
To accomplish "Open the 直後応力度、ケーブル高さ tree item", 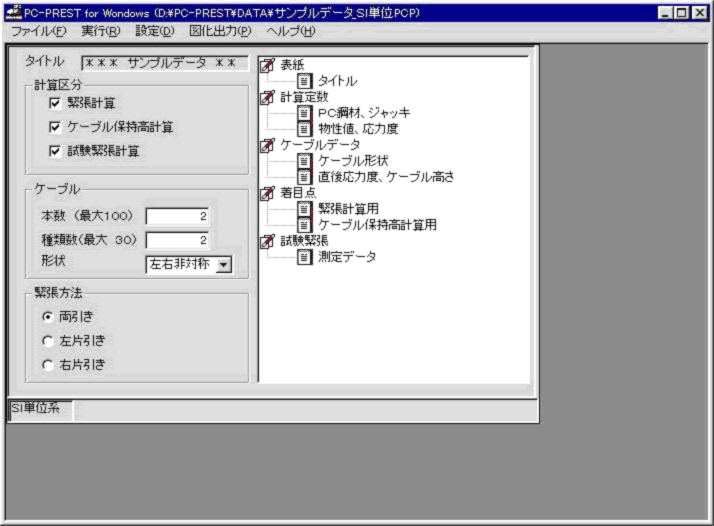I will tap(386, 177).
